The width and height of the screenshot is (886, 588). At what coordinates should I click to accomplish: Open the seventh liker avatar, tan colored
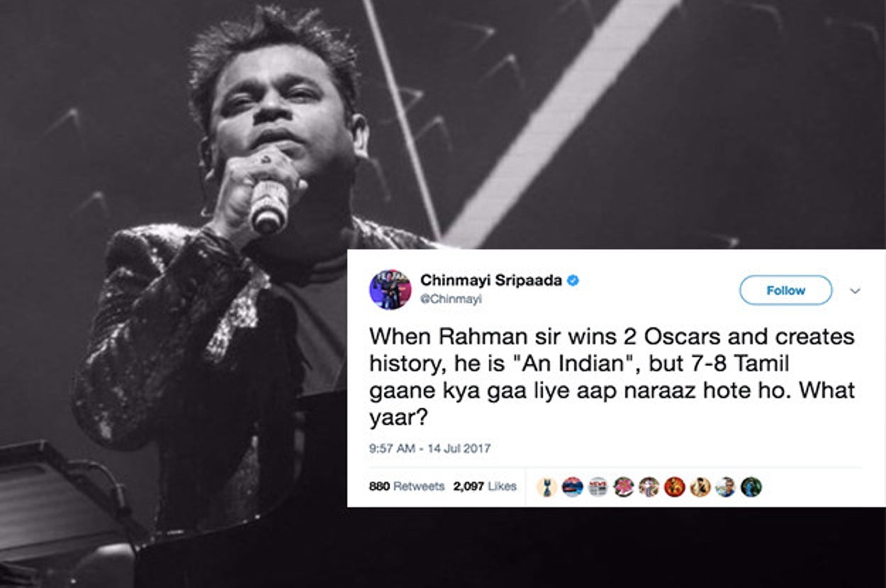pyautogui.click(x=700, y=487)
